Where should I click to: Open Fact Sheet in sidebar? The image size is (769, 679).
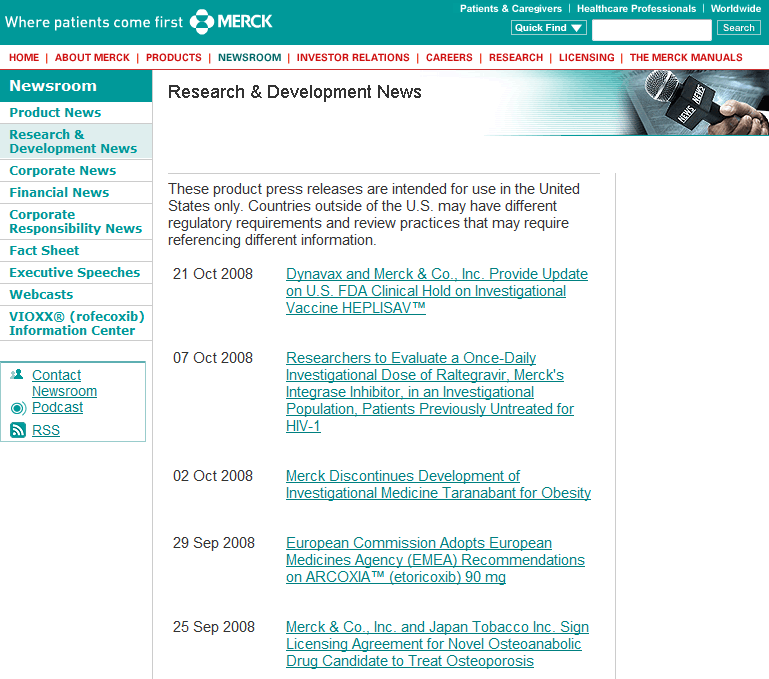pos(76,250)
